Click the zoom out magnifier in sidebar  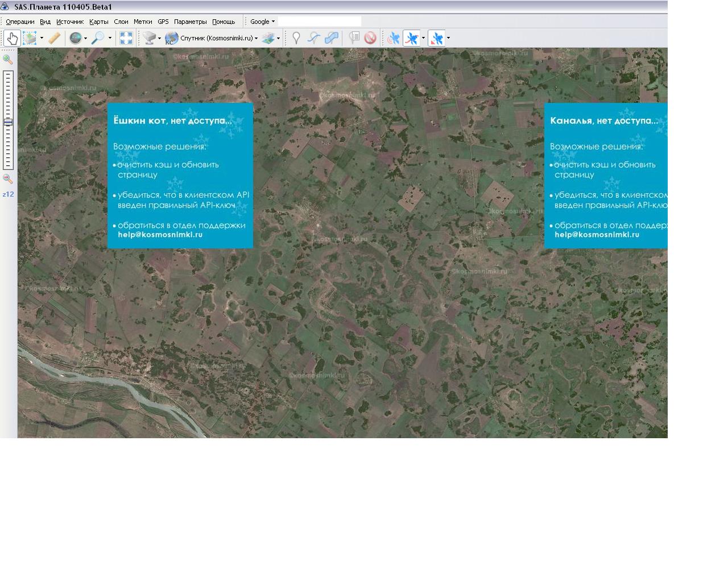click(8, 178)
